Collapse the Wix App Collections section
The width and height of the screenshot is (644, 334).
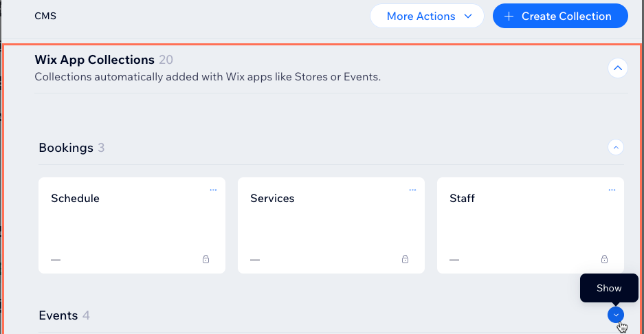(618, 68)
